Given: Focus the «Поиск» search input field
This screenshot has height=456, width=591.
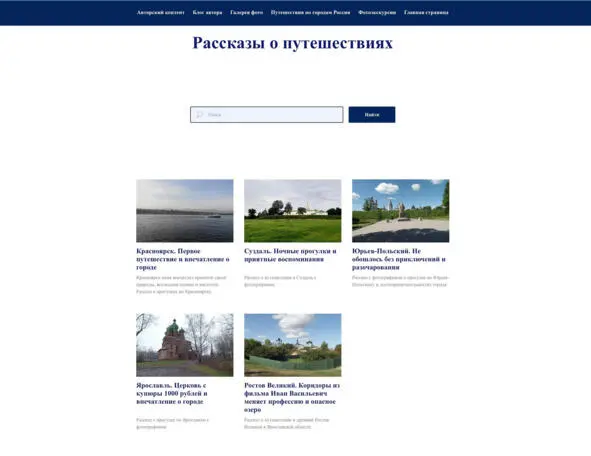Looking at the screenshot, I should [266, 115].
